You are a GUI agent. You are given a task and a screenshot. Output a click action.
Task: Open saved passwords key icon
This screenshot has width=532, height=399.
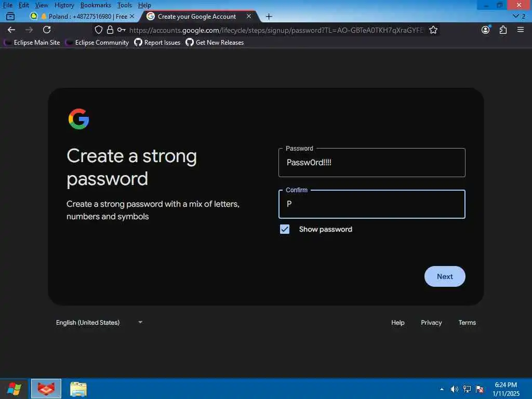(121, 30)
